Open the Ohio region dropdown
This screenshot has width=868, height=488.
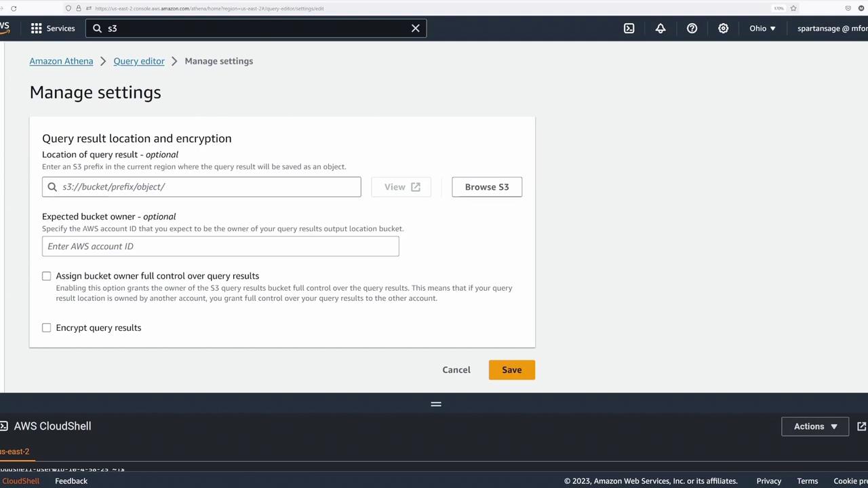point(762,28)
